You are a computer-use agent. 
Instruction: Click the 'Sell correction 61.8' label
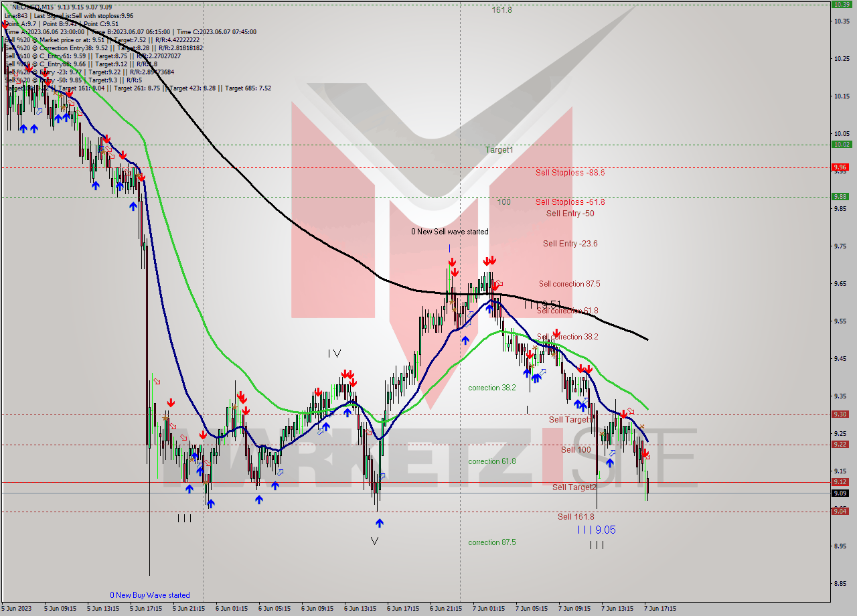point(568,311)
